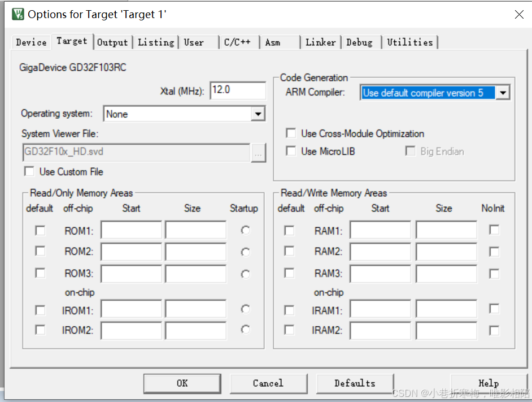Select IROM1 as the Startup region
Image resolution: width=532 pixels, height=402 pixels.
click(x=245, y=309)
